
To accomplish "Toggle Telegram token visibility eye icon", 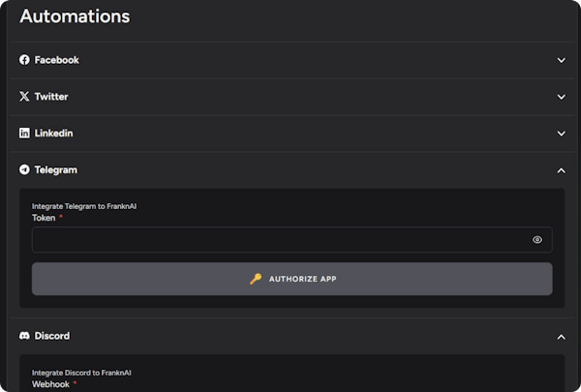I will pos(537,240).
